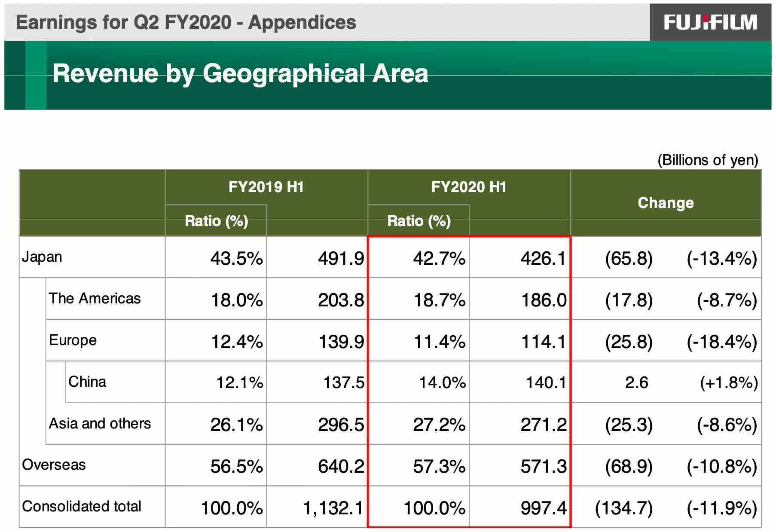Select Japan FY2020 revenue '426.1'
Image resolution: width=776 pixels, height=532 pixels.
coord(544,258)
